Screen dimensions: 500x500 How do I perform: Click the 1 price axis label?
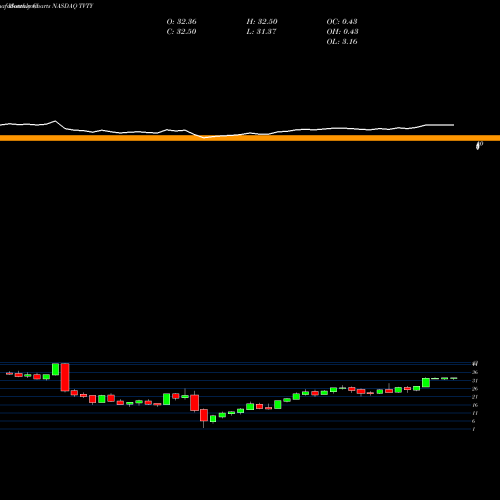coord(474,429)
